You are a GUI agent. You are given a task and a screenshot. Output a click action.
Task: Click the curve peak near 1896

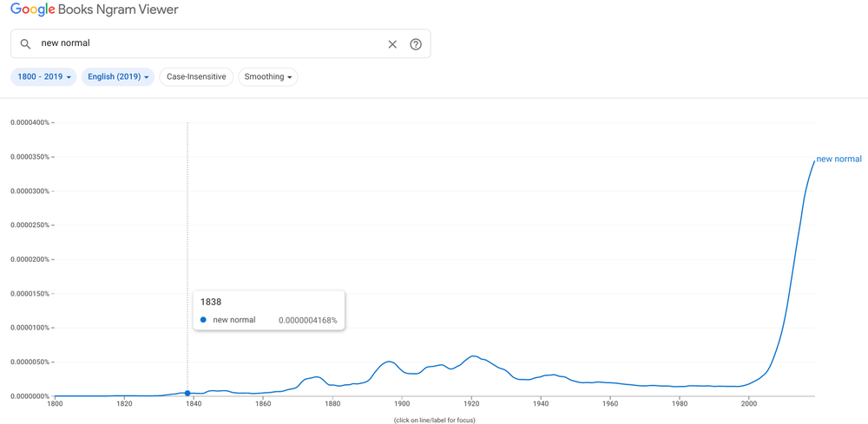tap(389, 362)
